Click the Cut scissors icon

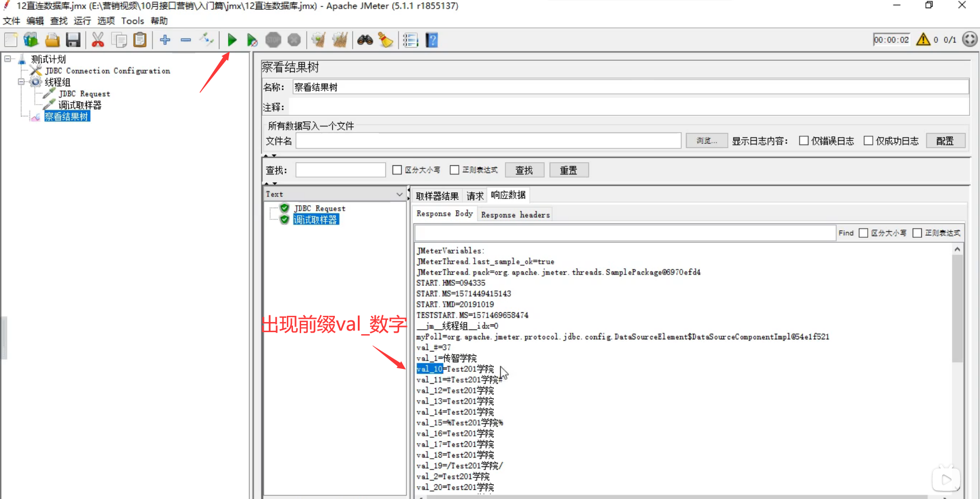[97, 40]
